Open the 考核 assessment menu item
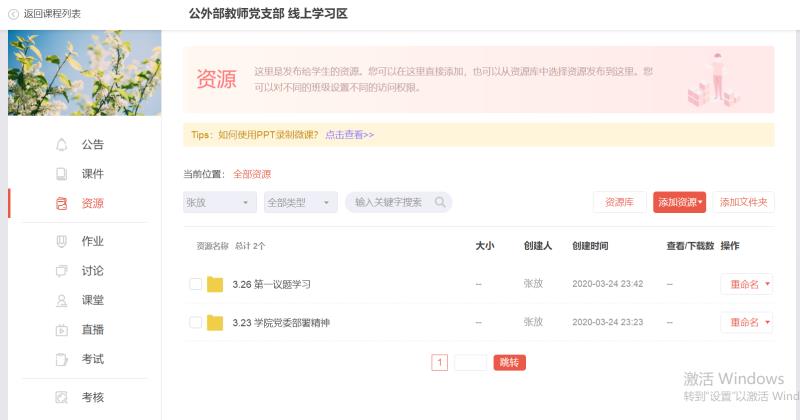The height and width of the screenshot is (420, 800). pos(92,397)
